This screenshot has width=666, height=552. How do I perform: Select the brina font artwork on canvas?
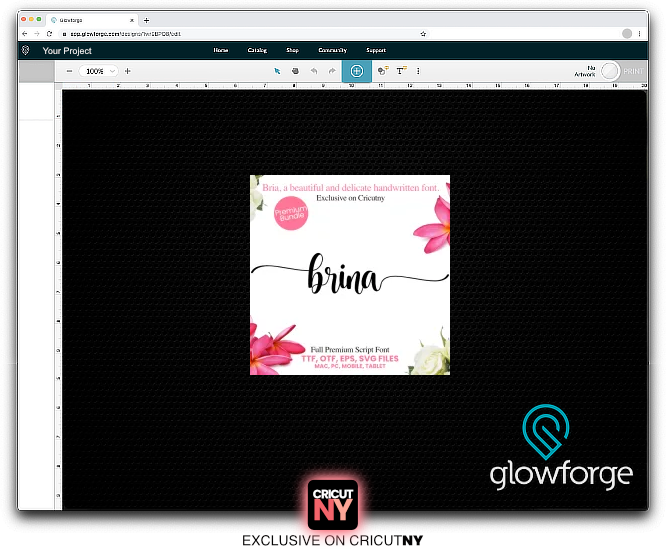[350, 275]
